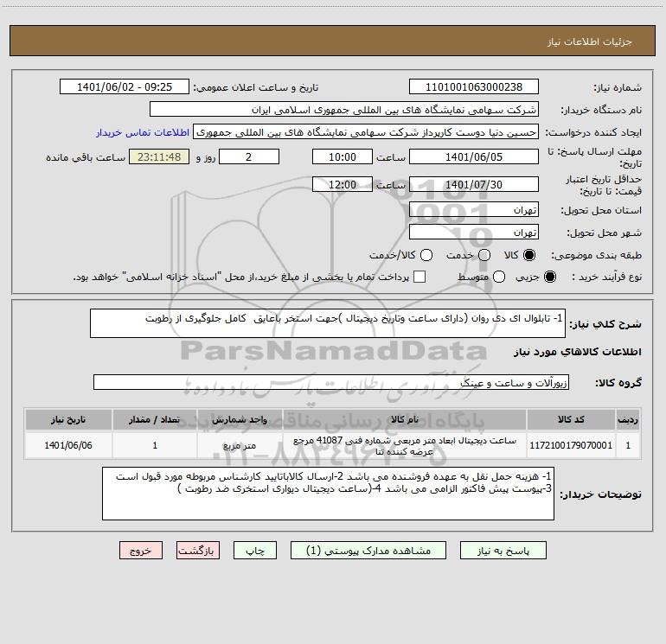
Task: Click price validity date 1401/07/30
Action: coord(474,185)
